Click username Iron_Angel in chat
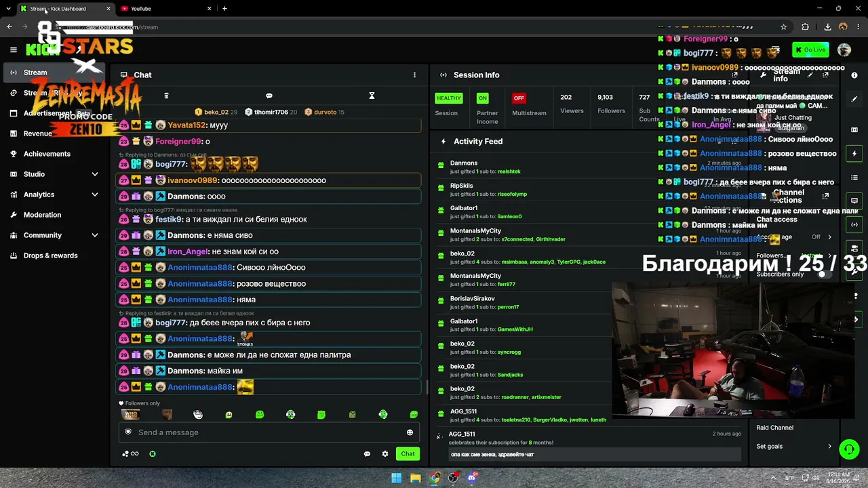 pos(188,251)
